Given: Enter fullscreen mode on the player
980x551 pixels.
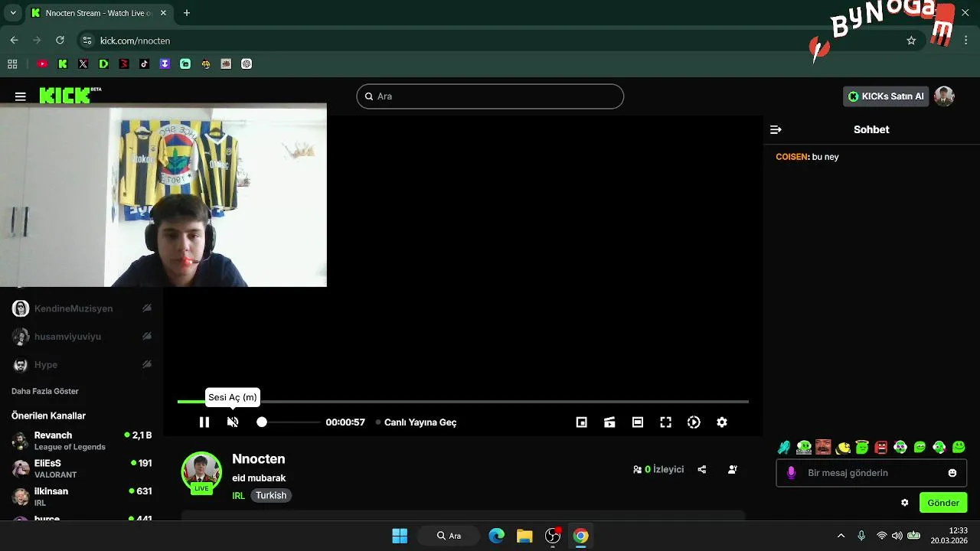Looking at the screenshot, I should pos(666,422).
